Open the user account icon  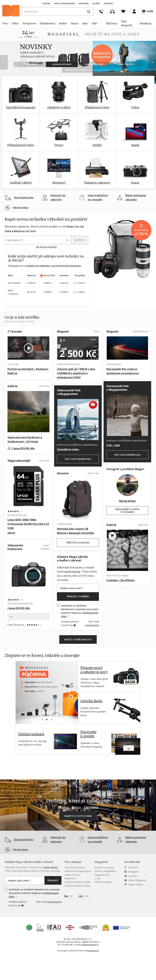tap(134, 11)
